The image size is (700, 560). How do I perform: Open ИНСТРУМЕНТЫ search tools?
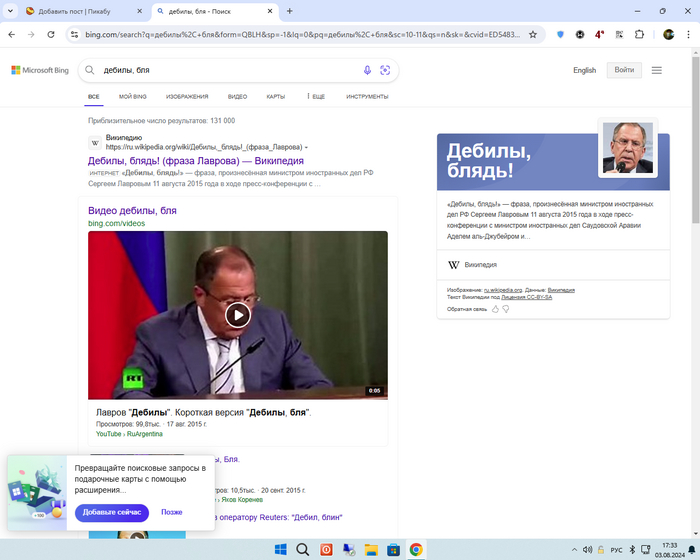(x=367, y=96)
